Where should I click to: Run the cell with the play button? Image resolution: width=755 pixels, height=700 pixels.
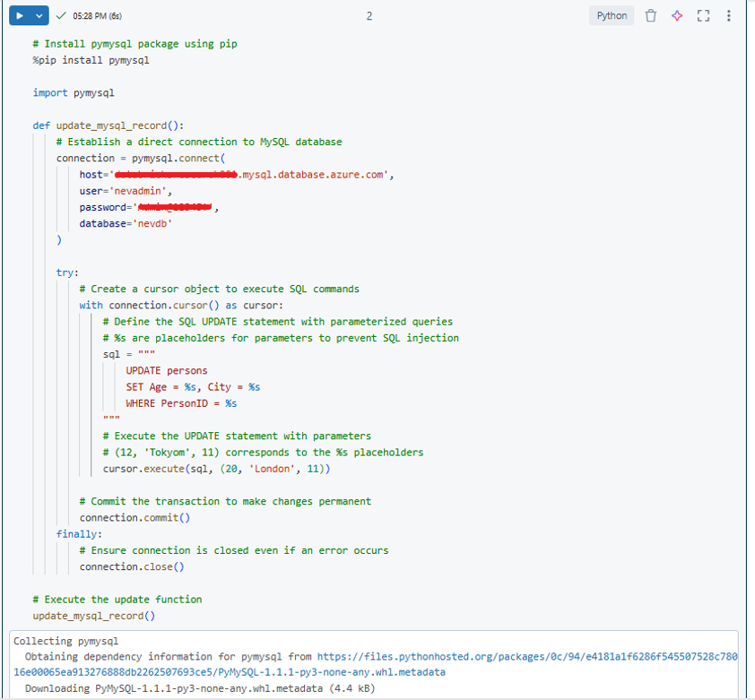click(x=20, y=16)
